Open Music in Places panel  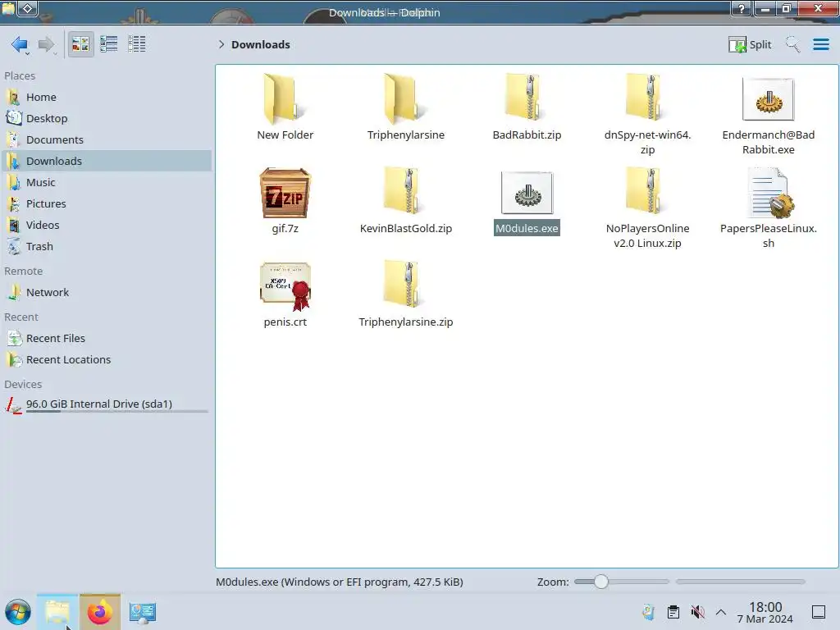107,183
